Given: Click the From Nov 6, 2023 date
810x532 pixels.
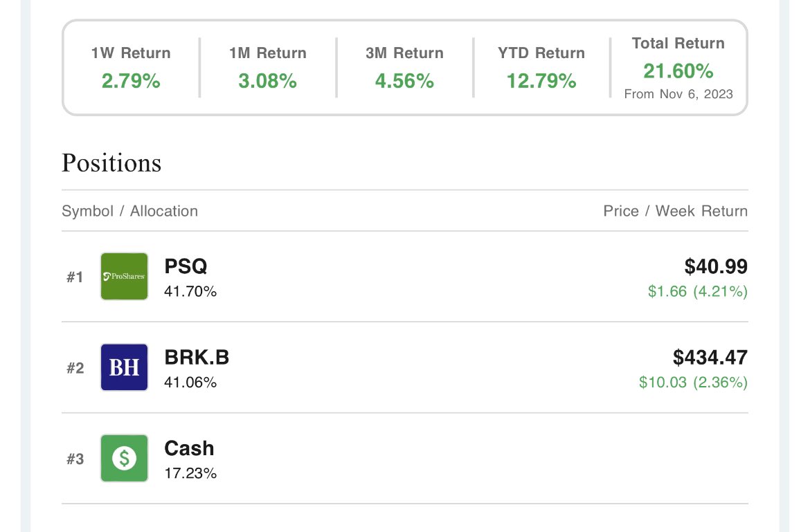Looking at the screenshot, I should click(678, 94).
